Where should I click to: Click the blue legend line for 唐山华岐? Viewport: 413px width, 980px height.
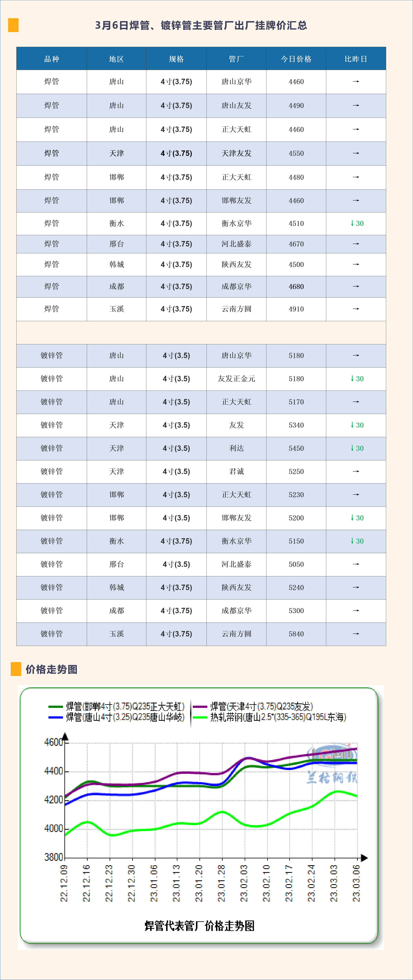(56, 718)
